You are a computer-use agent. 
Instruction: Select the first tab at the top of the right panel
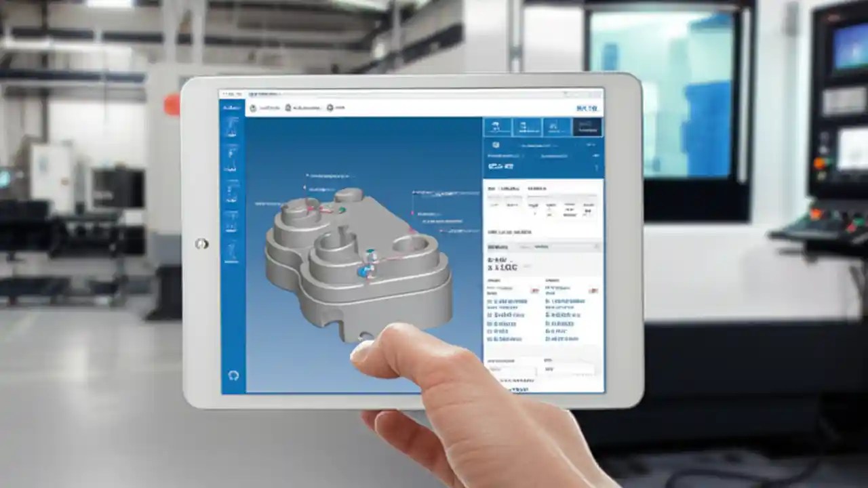tap(496, 125)
